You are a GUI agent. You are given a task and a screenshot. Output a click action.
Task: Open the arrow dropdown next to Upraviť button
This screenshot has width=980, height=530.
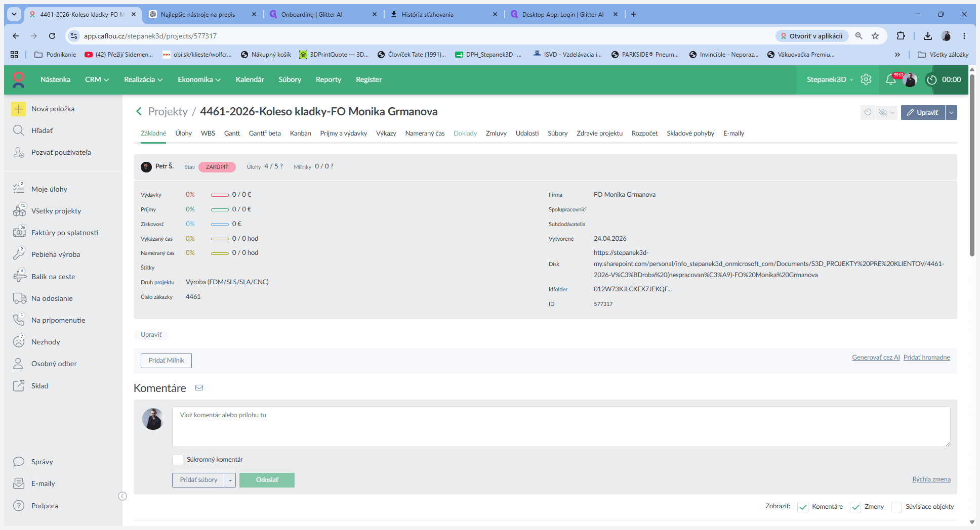pyautogui.click(x=952, y=112)
